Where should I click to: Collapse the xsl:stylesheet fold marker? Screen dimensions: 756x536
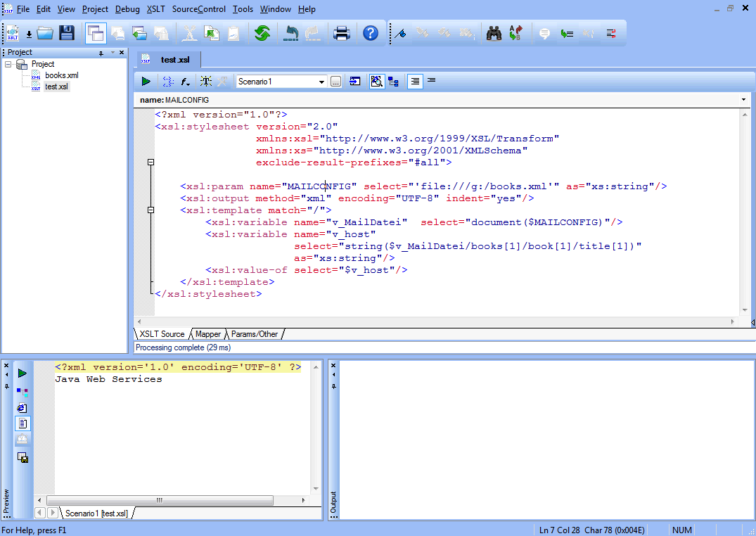pos(151,162)
